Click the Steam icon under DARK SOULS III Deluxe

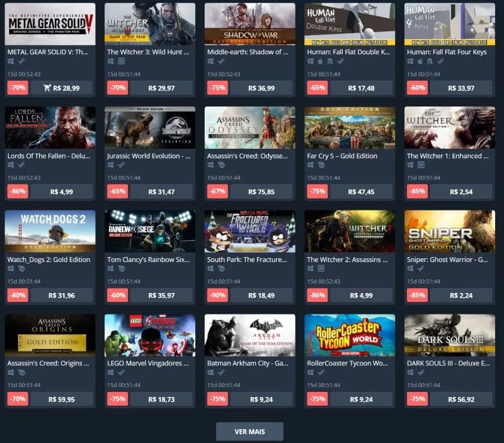coord(421,372)
